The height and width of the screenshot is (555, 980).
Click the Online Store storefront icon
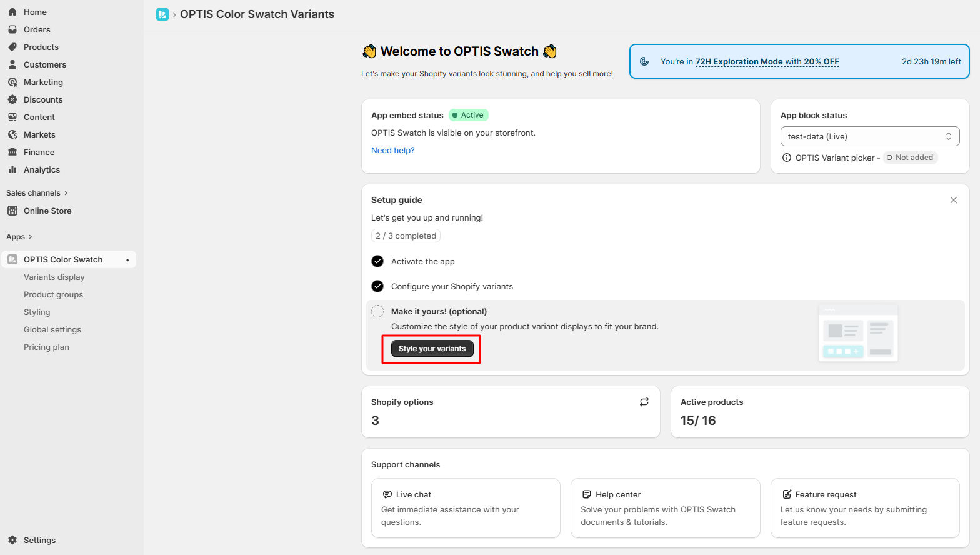pos(12,211)
